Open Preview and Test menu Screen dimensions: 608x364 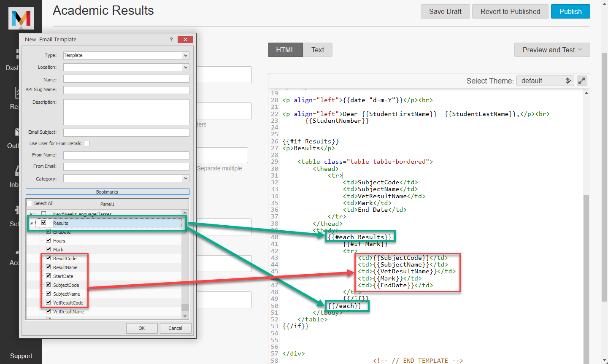pyautogui.click(x=552, y=50)
